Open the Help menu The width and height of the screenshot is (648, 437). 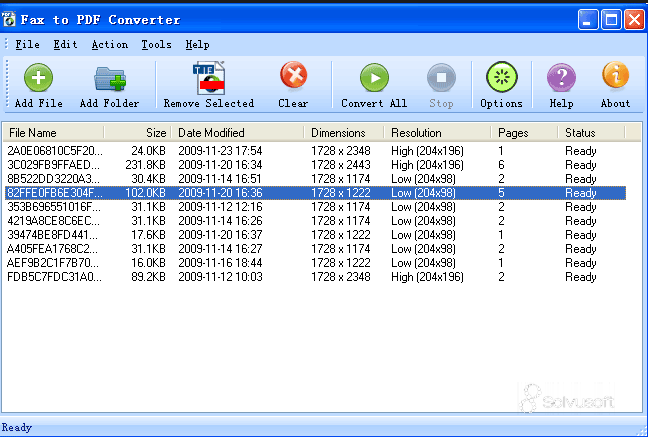(x=197, y=44)
